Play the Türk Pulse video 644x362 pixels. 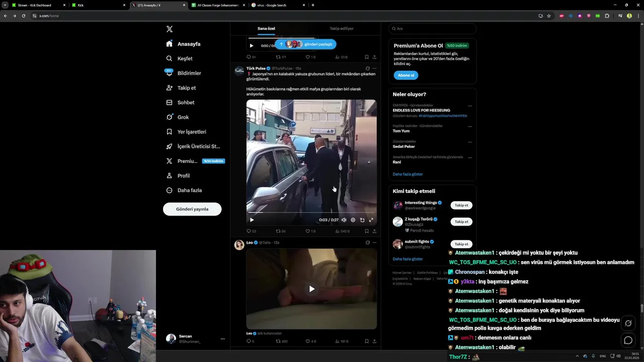tap(252, 220)
